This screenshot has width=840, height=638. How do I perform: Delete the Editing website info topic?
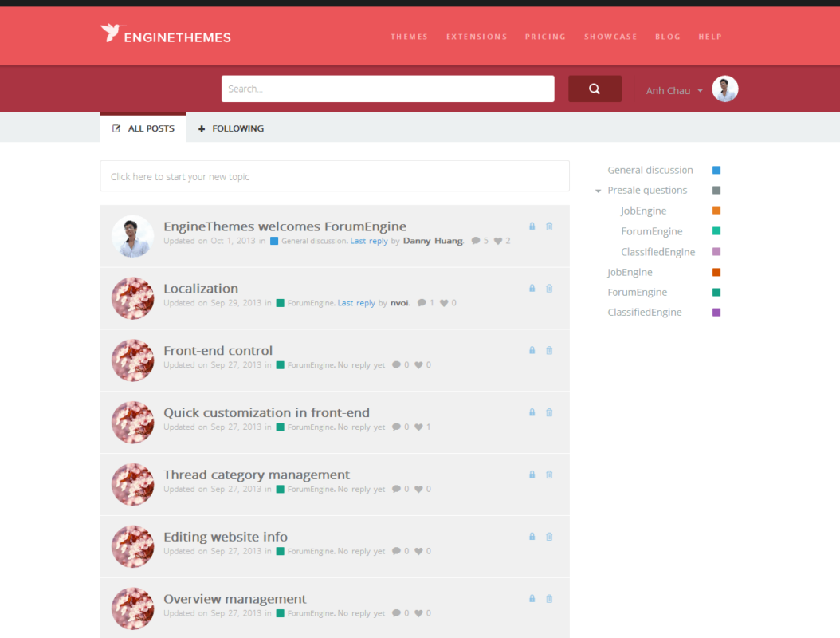[x=549, y=536]
